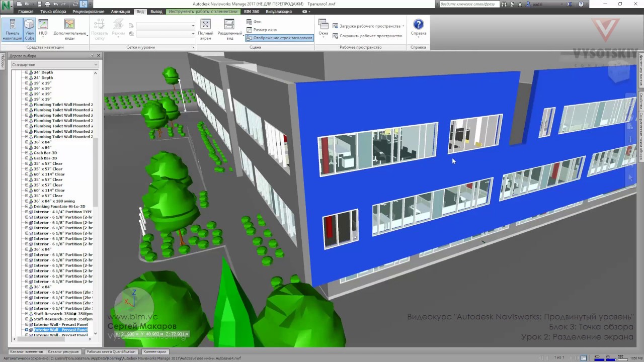This screenshot has height=362, width=644.
Task: Expand the 36" x 84" x 180 swing node
Action: [27, 201]
